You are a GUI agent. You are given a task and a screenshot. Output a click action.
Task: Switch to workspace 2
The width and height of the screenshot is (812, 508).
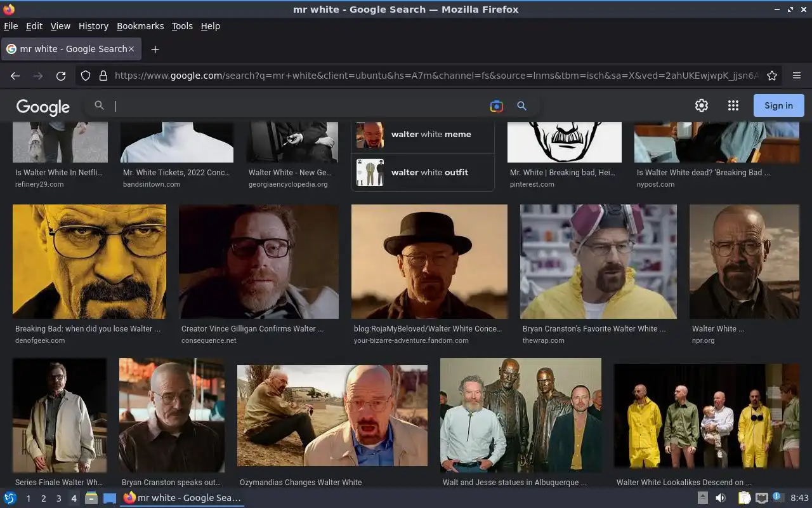pyautogui.click(x=43, y=498)
